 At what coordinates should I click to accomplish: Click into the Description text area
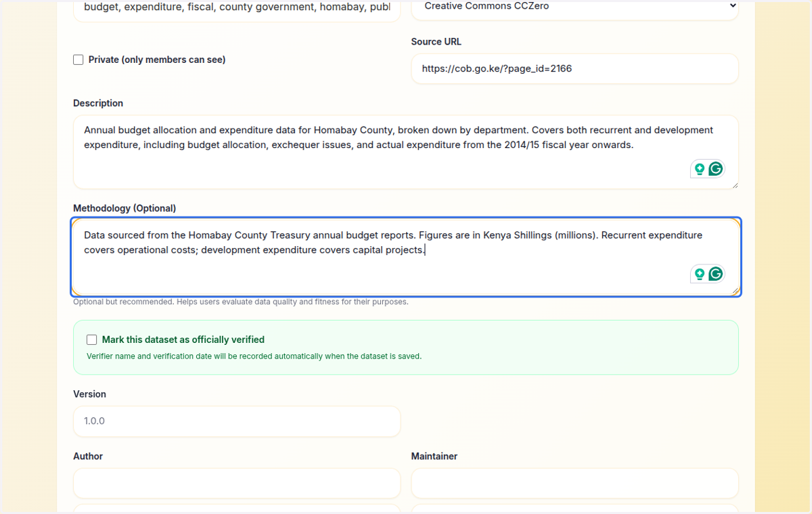(406, 152)
